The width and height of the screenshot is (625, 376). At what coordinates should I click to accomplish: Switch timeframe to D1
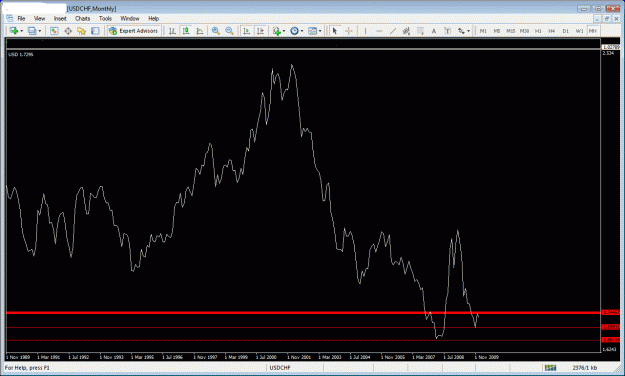pyautogui.click(x=566, y=31)
